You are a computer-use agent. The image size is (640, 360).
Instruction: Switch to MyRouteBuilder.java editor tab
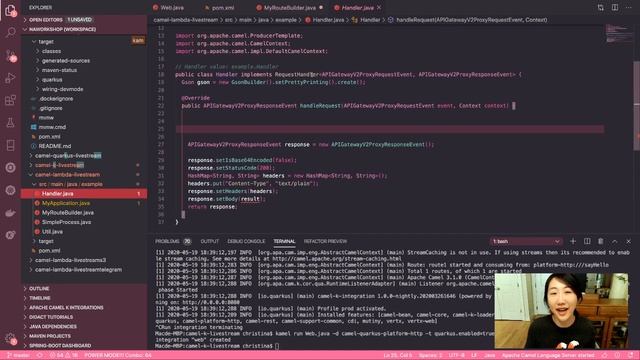(289, 7)
